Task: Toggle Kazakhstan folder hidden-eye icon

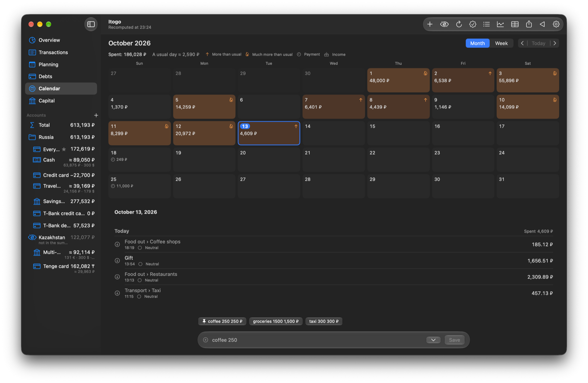Action: [x=32, y=237]
